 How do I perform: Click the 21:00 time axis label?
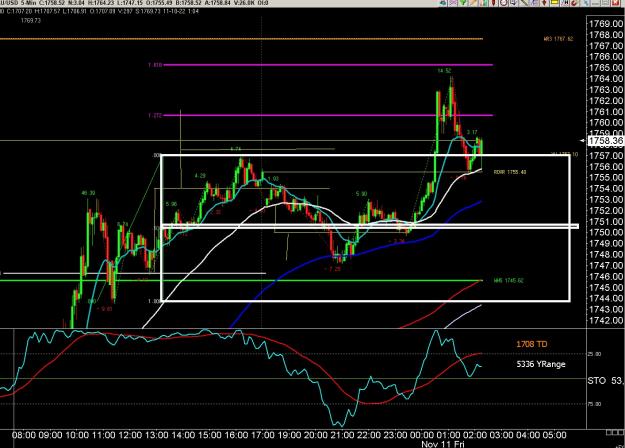coord(342,435)
